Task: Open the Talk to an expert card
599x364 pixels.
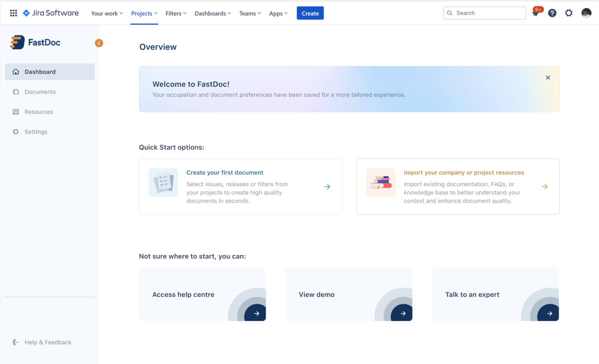Action: [495, 294]
